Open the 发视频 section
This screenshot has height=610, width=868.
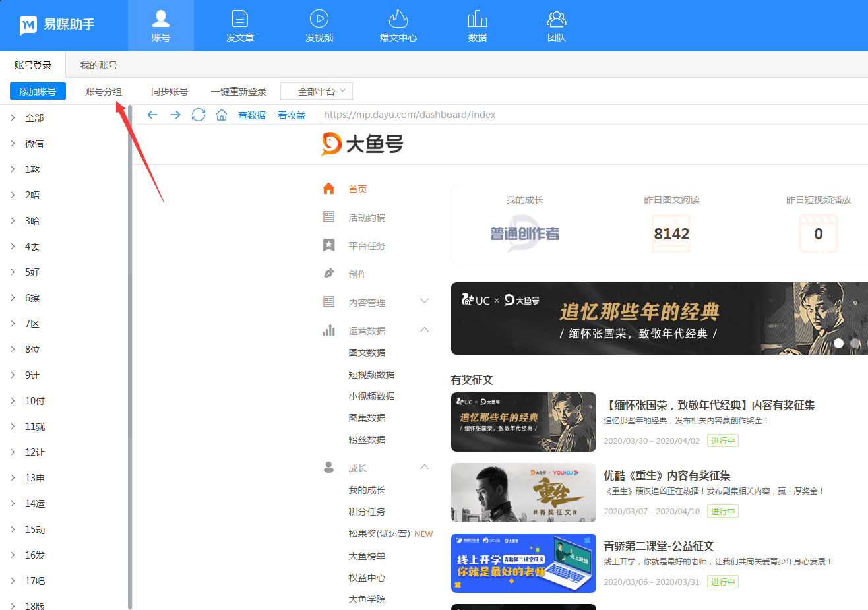(319, 26)
